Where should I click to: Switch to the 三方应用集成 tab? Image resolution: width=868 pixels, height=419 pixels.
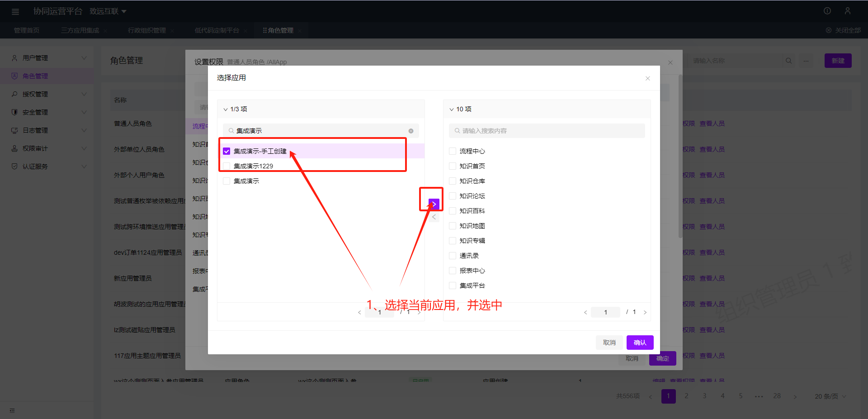tap(80, 31)
